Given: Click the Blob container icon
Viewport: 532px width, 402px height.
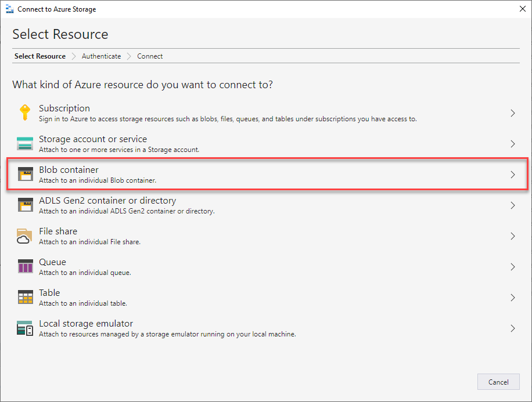Looking at the screenshot, I should 25,174.
